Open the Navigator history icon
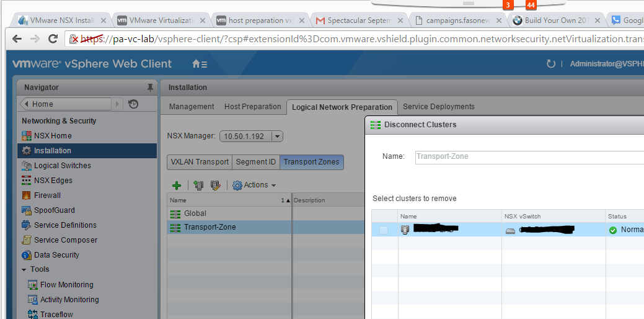The width and height of the screenshot is (644, 319). pyautogui.click(x=133, y=104)
